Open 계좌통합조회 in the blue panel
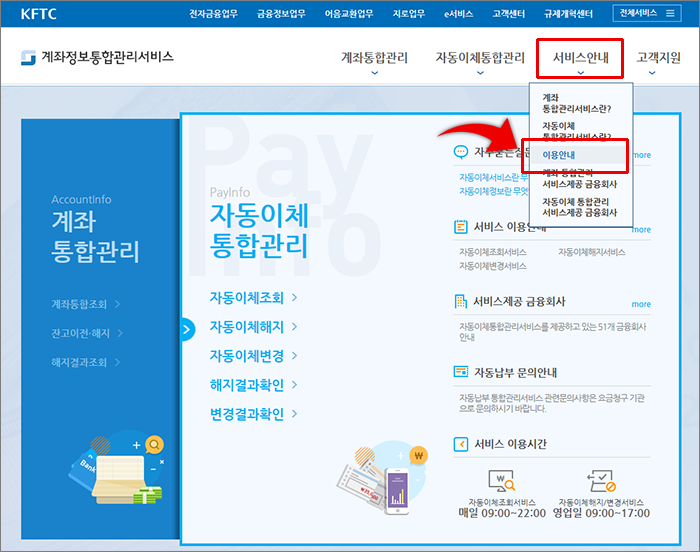Screen dimensions: 700x552 pyautogui.click(x=86, y=305)
